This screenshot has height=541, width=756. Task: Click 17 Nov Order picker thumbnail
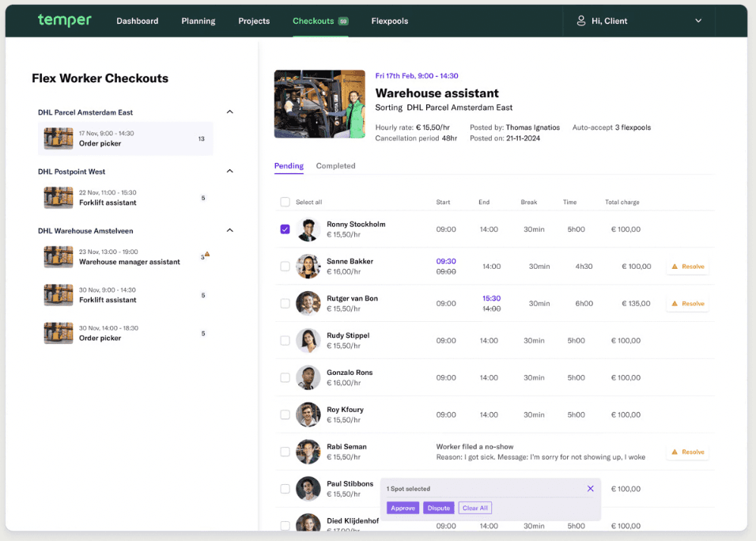pyautogui.click(x=59, y=139)
